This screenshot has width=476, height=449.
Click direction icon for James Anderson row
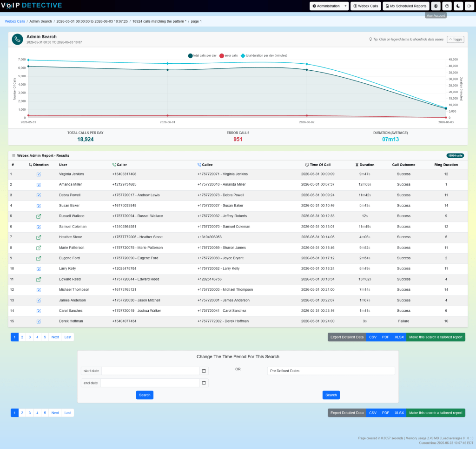39,301
